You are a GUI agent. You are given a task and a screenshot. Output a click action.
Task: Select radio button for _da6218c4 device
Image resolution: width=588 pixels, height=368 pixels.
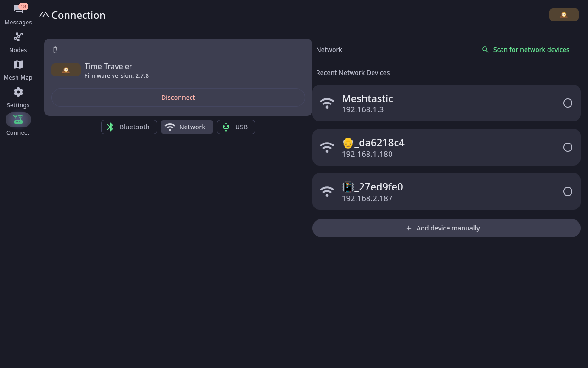568,147
